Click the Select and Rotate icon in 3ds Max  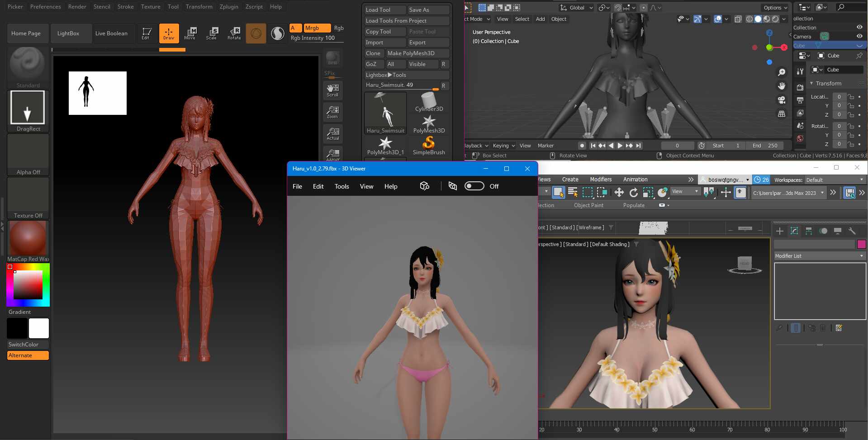tap(634, 193)
